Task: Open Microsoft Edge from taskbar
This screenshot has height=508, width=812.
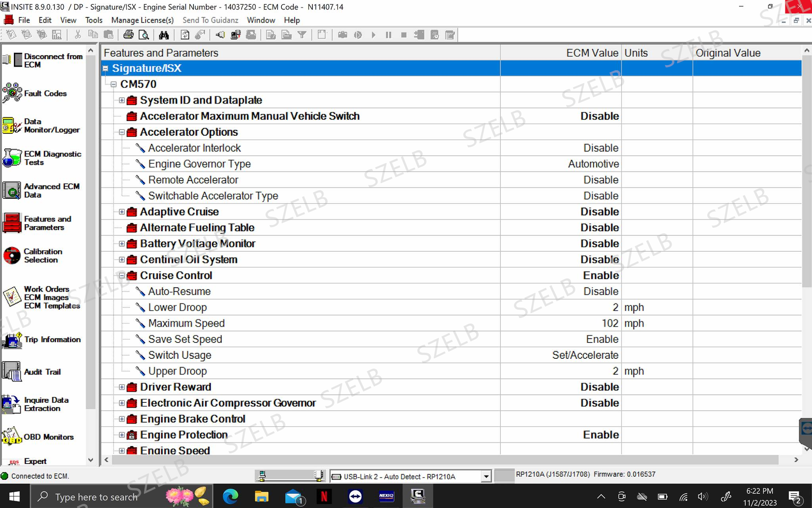Action: coord(230,496)
